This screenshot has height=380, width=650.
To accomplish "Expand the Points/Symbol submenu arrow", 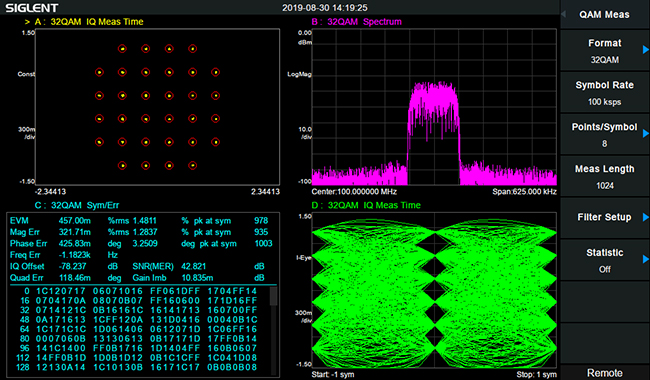I will coord(645,133).
